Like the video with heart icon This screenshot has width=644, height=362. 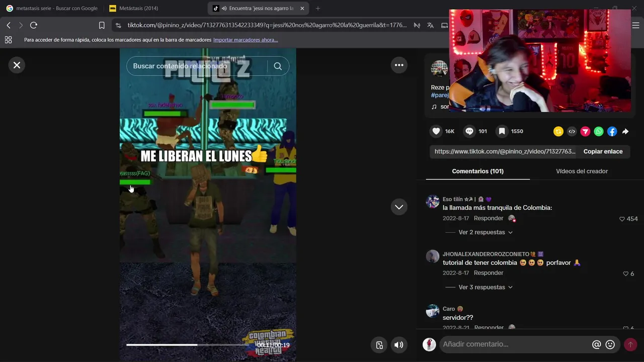point(436,131)
